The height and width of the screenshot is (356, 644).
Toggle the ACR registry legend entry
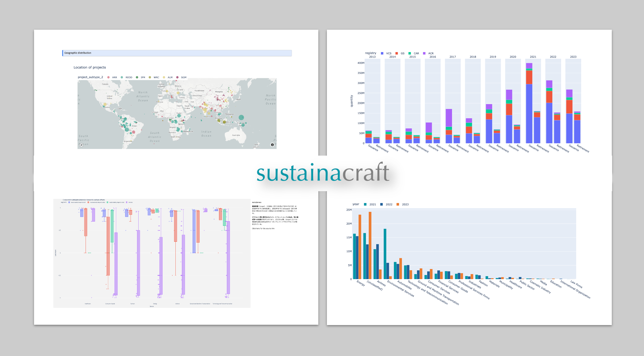pyautogui.click(x=424, y=53)
